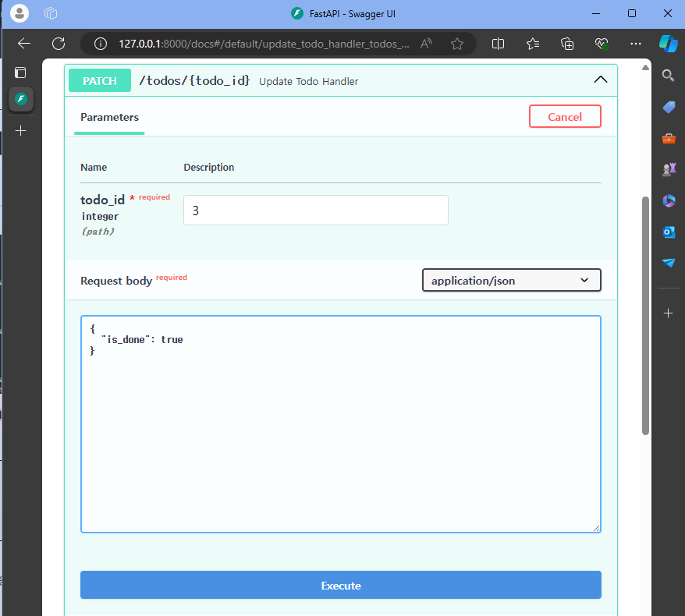Open Split screen icon in toolbar
This screenshot has height=616, width=685.
(498, 44)
